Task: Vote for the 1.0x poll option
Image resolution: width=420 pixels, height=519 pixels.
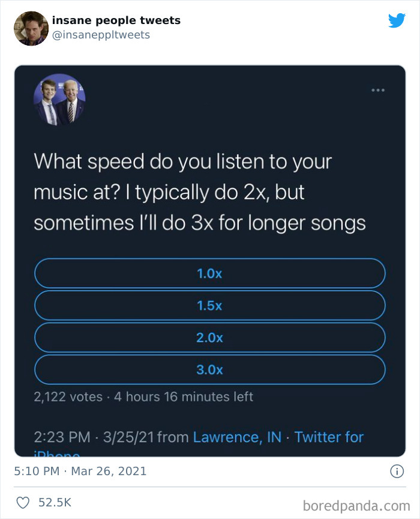Action: [210, 273]
